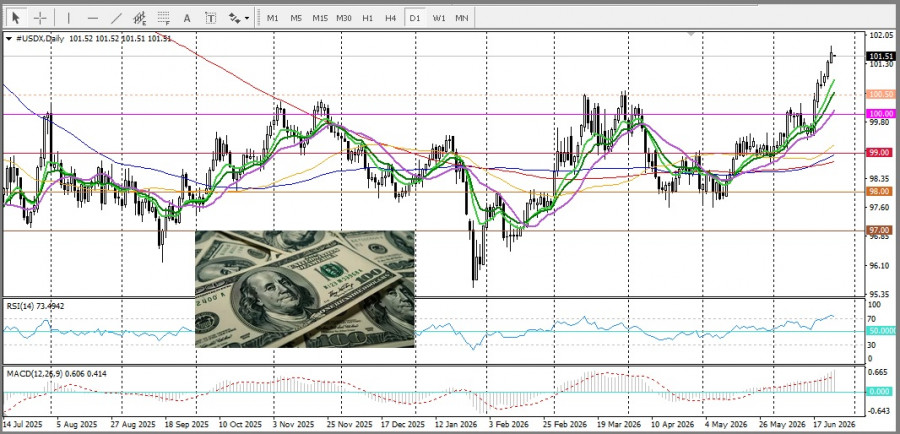Image resolution: width=900 pixels, height=434 pixels.
Task: Select the cursor arrow tool
Action: click(x=15, y=18)
